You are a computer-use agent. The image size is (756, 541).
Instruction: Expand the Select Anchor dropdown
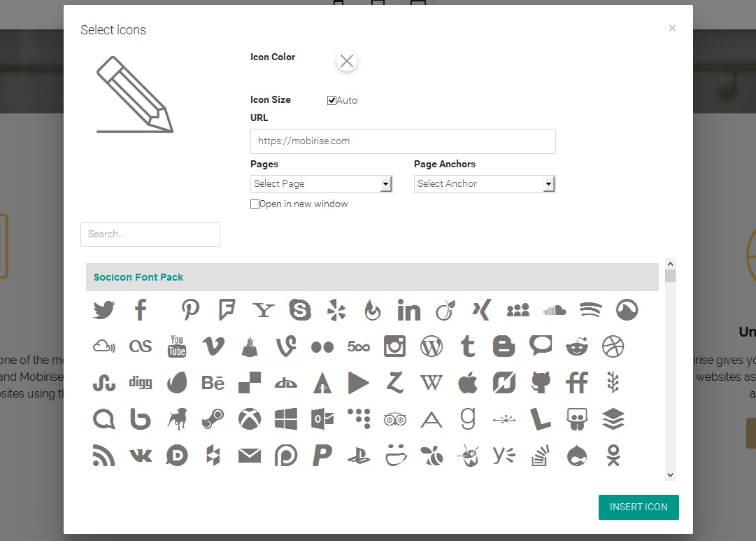click(x=484, y=184)
